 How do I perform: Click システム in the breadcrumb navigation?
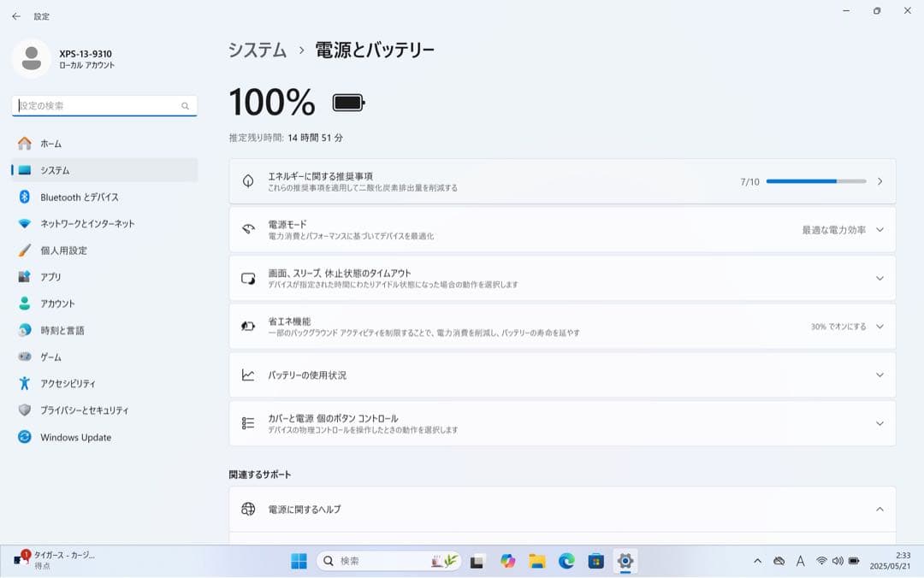click(256, 50)
